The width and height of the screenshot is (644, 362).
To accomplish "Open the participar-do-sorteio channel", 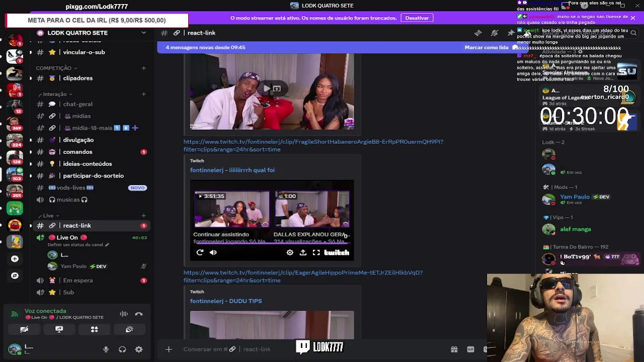I will click(91, 176).
